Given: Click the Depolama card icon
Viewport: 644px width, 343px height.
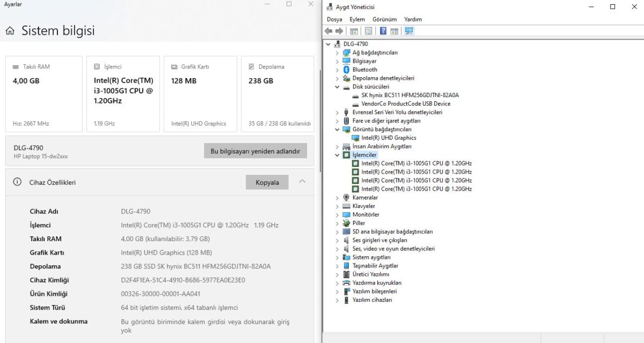Looking at the screenshot, I should pyautogui.click(x=252, y=67).
